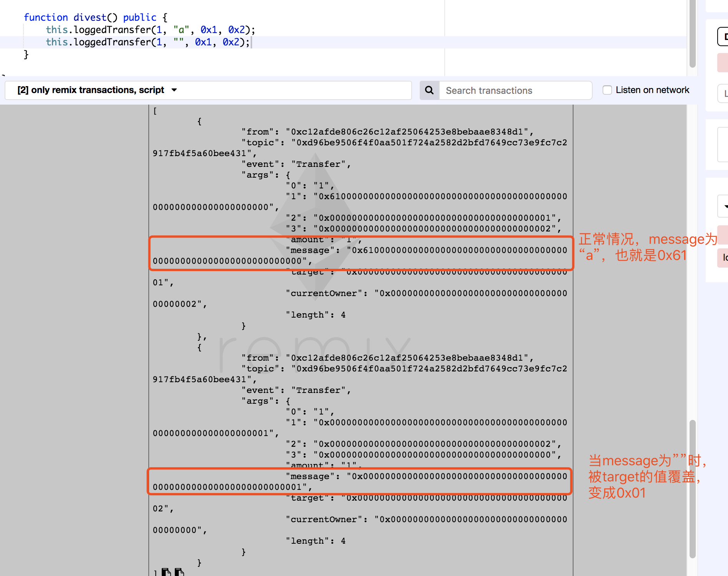Click the empty text box in right panel
Image resolution: width=728 pixels, height=576 pixels.
tap(723, 145)
